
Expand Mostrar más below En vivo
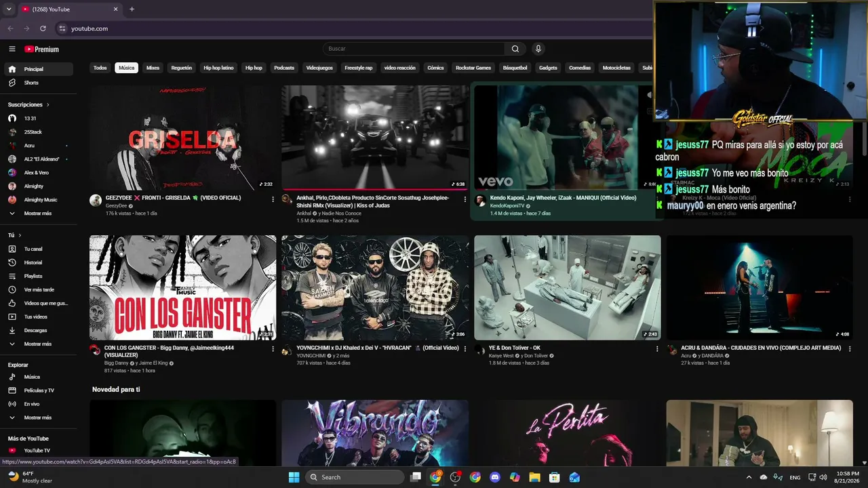coord(38,418)
